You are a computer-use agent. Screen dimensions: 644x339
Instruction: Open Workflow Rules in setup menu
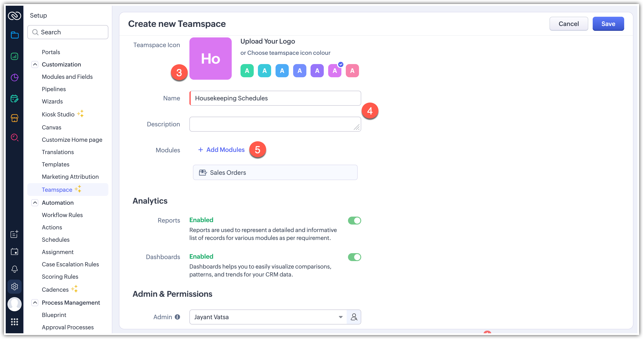[x=62, y=215]
